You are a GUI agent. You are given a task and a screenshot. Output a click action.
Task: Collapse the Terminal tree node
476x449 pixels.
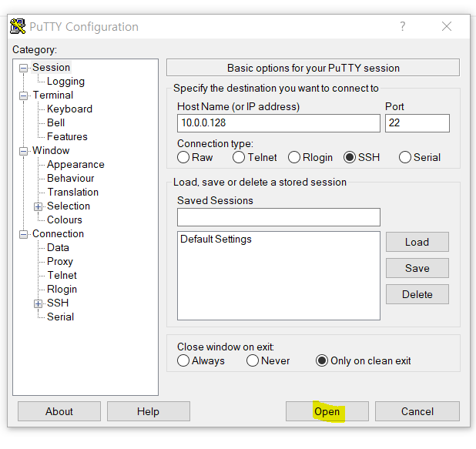[23, 96]
